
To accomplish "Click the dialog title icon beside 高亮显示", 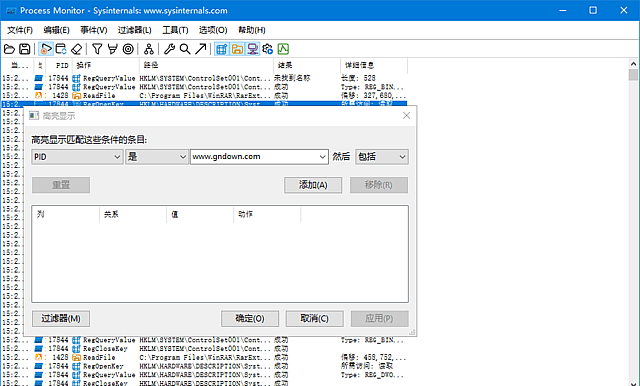I will tap(34, 116).
